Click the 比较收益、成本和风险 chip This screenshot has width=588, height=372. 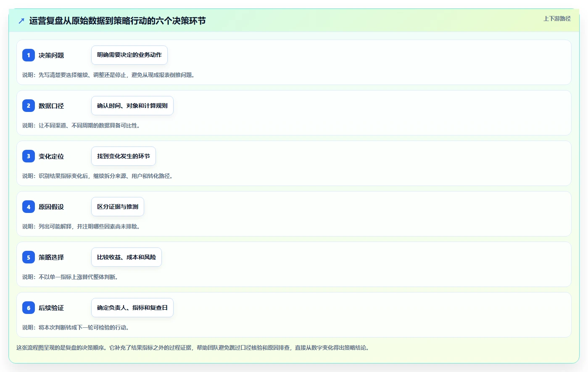[127, 257]
